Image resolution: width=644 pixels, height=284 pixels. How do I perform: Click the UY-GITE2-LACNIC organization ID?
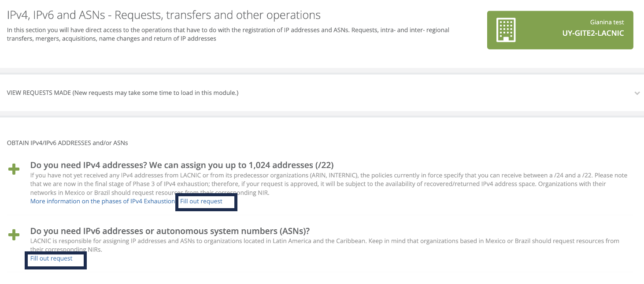[593, 33]
